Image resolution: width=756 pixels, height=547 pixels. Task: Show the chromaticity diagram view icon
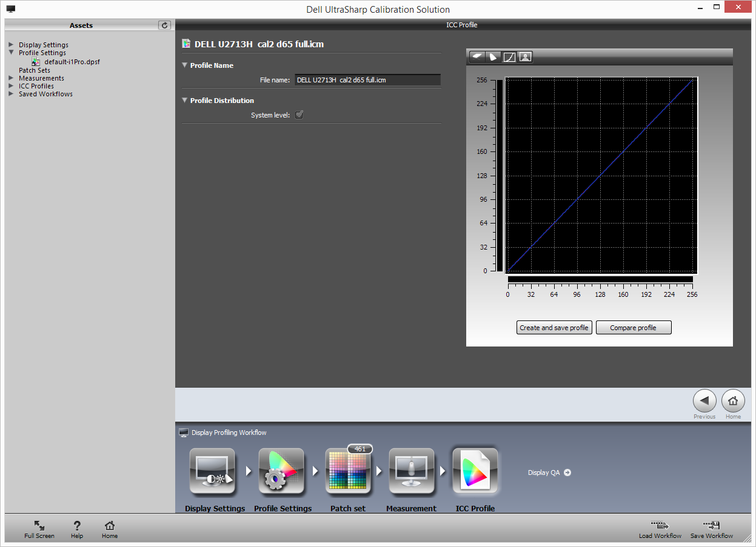[494, 57]
